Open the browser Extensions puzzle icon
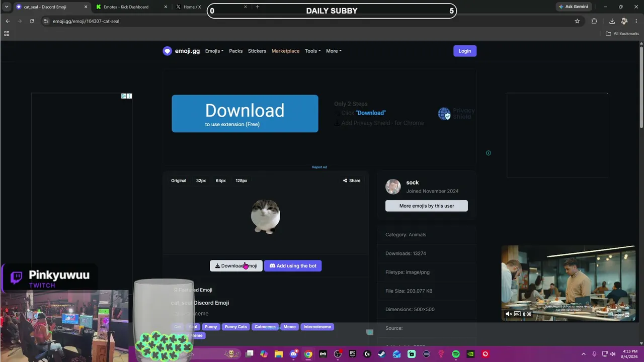The height and width of the screenshot is (362, 644). (x=594, y=21)
